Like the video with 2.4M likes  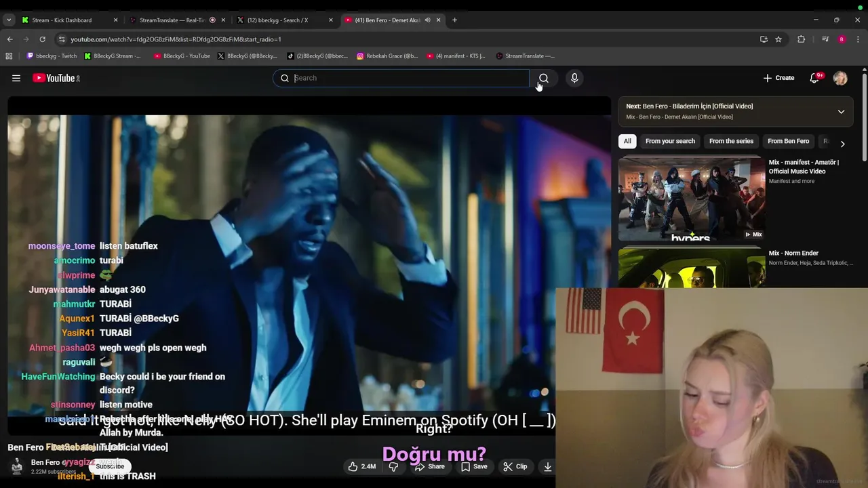tap(362, 466)
